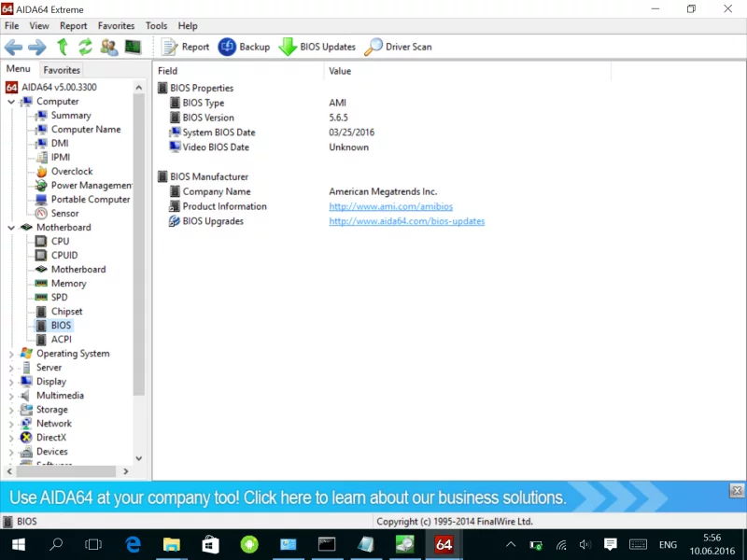This screenshot has width=747, height=560.
Task: Select DMI in the tree
Action: click(x=60, y=144)
